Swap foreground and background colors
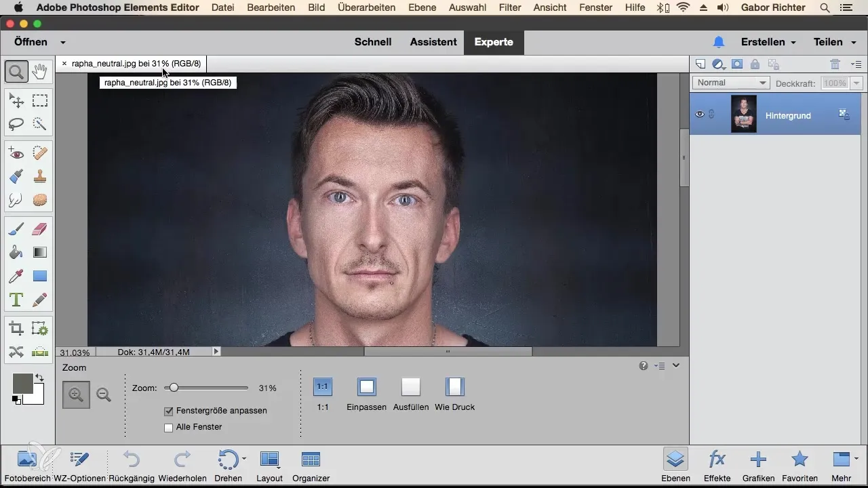The width and height of the screenshot is (868, 488). click(39, 378)
